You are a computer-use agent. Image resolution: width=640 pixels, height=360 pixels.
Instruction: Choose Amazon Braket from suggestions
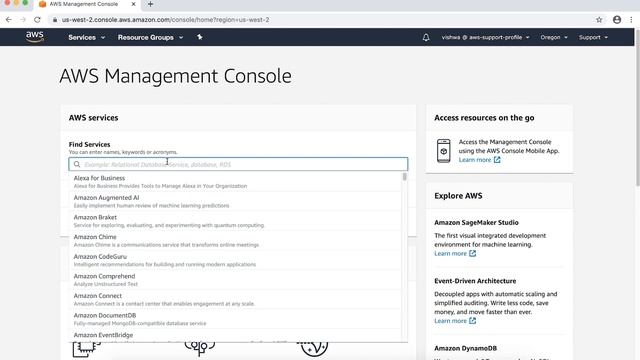click(x=235, y=221)
